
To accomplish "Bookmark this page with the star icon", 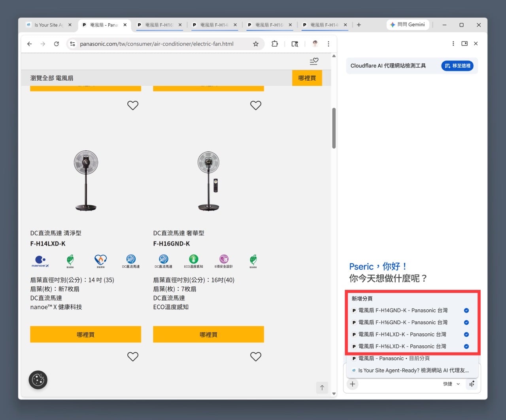I will pos(256,44).
